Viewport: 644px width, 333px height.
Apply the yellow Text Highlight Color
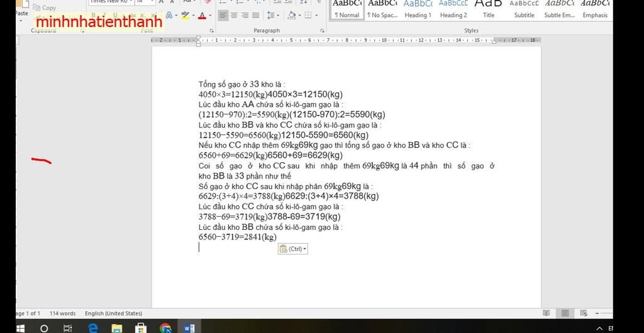click(x=185, y=16)
